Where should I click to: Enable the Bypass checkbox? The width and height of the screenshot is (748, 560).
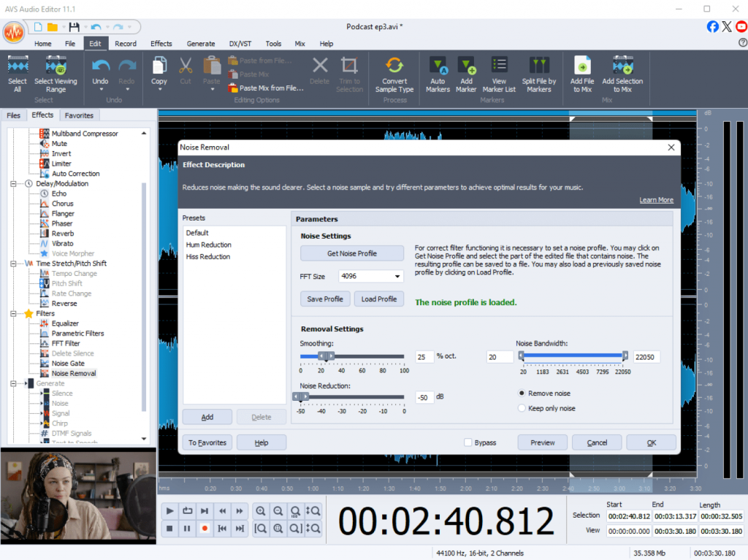click(467, 442)
